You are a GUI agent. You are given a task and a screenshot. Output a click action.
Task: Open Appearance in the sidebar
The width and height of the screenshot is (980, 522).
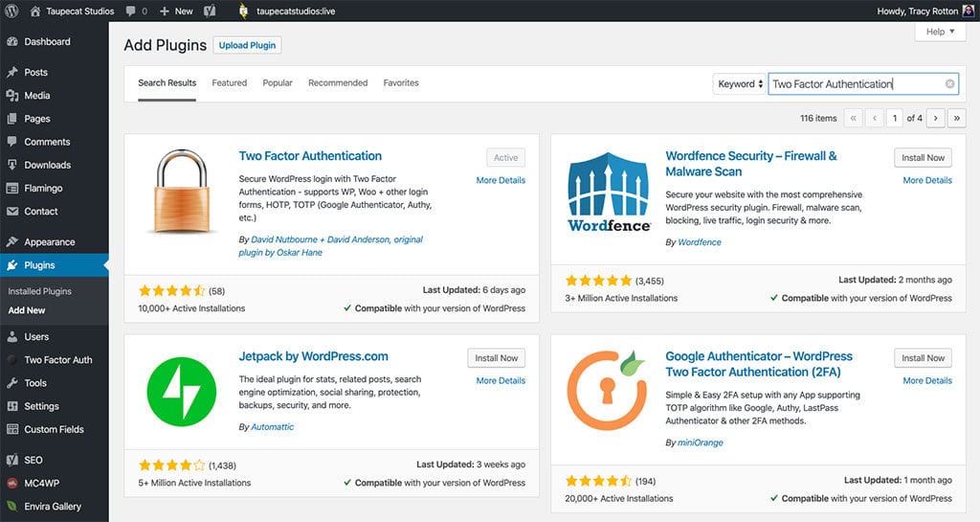click(55, 242)
